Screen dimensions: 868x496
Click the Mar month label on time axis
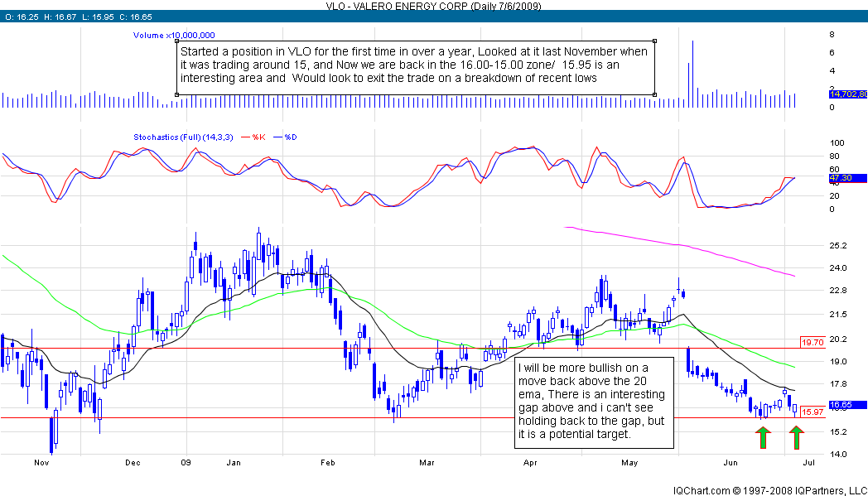point(427,463)
